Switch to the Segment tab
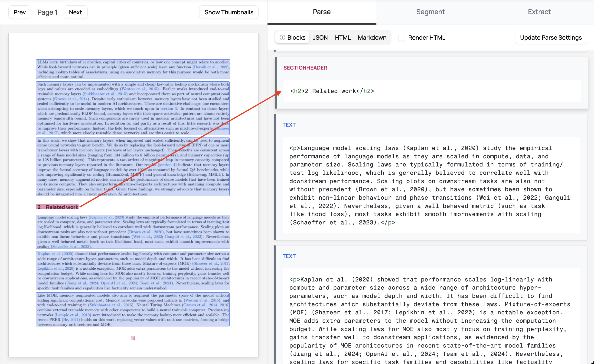 [x=430, y=12]
